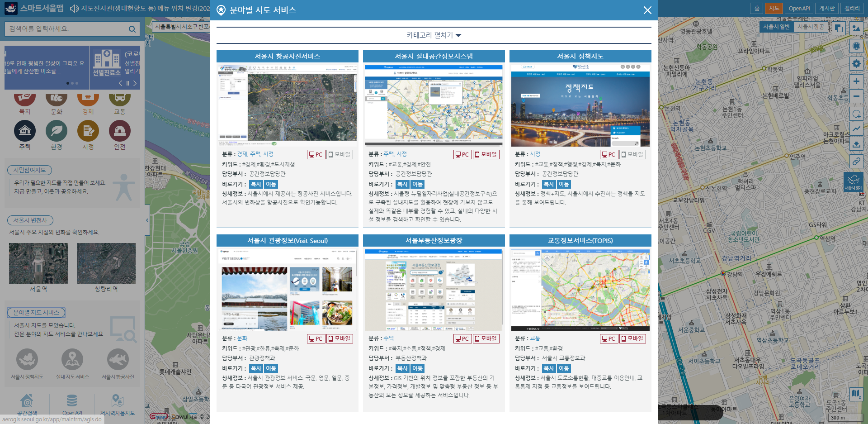Open the 교통정보서비스(TOPIS) preview thumbnail
The width and height of the screenshot is (868, 424).
point(580,290)
